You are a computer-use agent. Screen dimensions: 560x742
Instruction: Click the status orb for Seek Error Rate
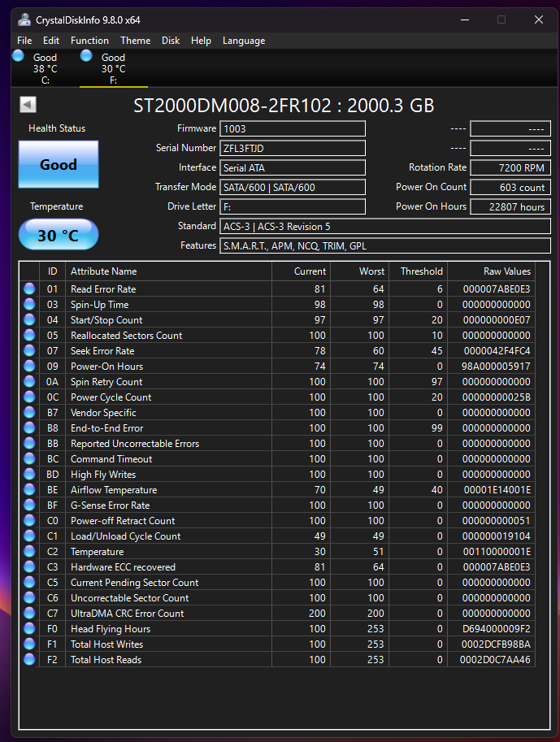click(30, 350)
